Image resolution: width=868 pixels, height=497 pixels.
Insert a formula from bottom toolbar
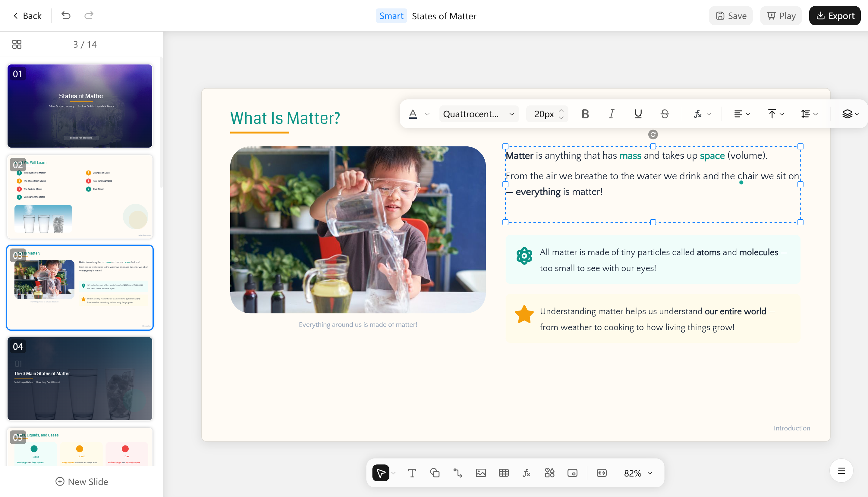(527, 473)
